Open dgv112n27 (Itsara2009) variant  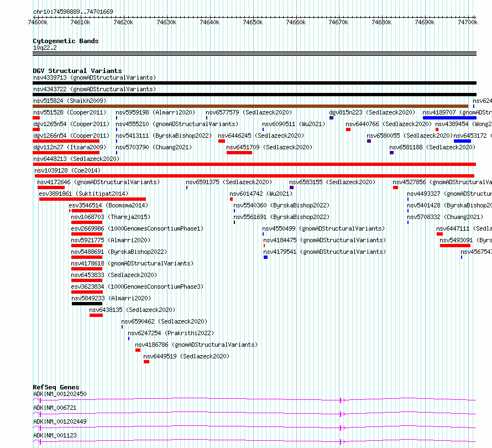70,147
